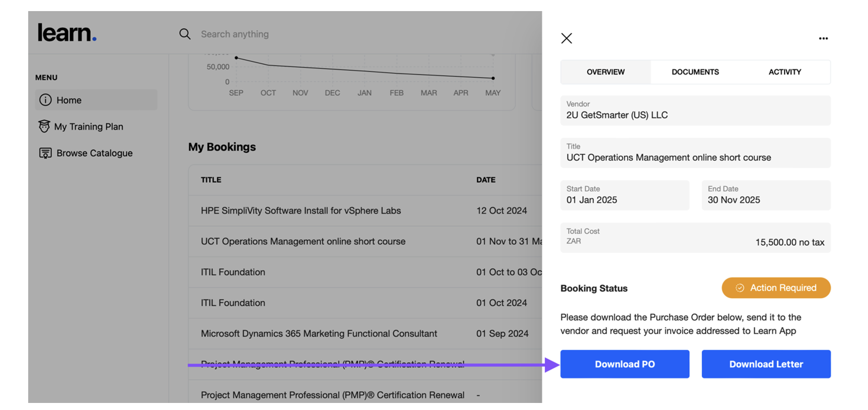Viewport: 868px width, 410px height.
Task: Click the Home info icon in menu
Action: [45, 100]
